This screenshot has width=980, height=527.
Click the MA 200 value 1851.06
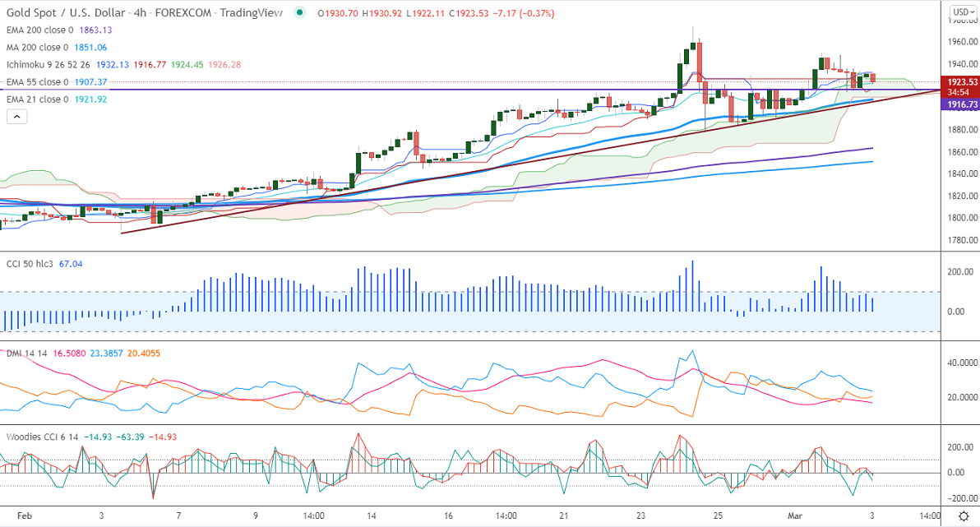pyautogui.click(x=90, y=48)
